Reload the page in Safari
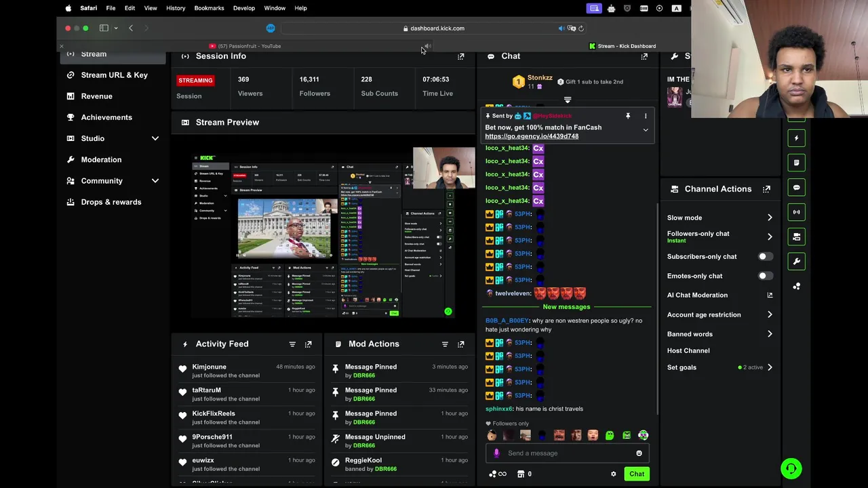 [581, 28]
